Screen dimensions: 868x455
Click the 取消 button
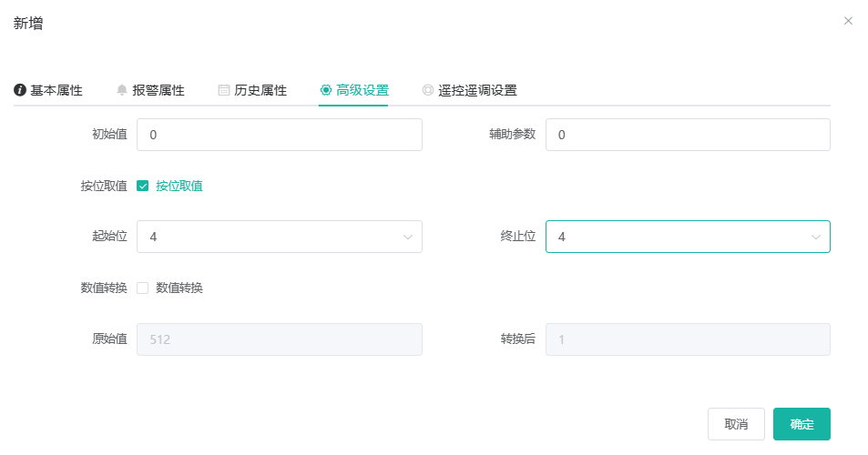pos(736,424)
